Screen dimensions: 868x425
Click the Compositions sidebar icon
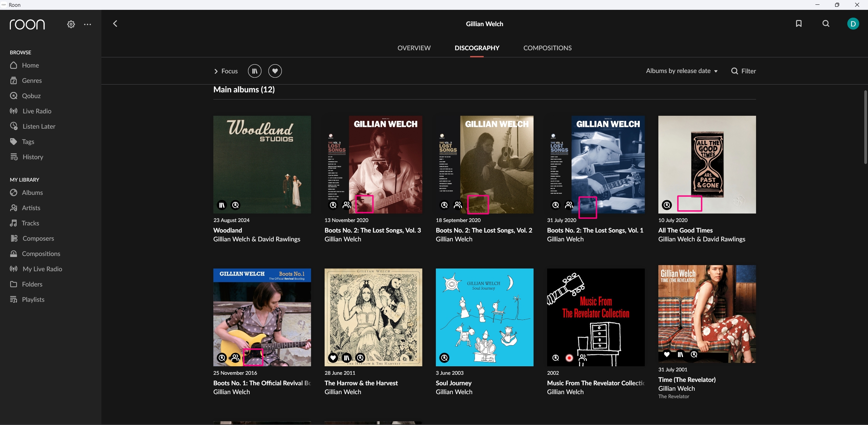(x=14, y=254)
